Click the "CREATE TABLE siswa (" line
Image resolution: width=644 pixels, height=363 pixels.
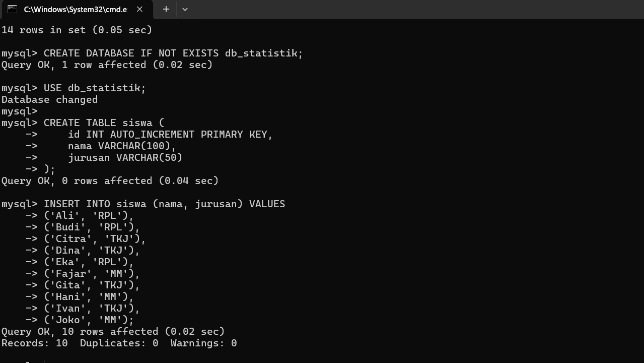pyautogui.click(x=104, y=123)
